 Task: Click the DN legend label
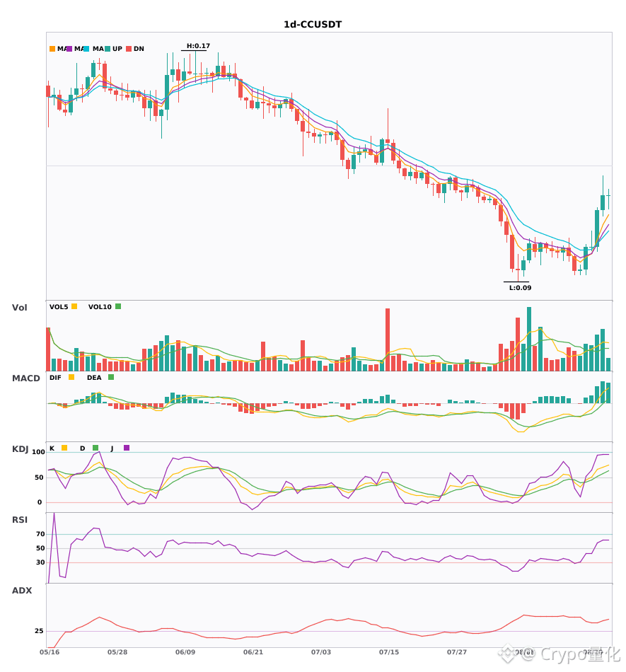[139, 49]
